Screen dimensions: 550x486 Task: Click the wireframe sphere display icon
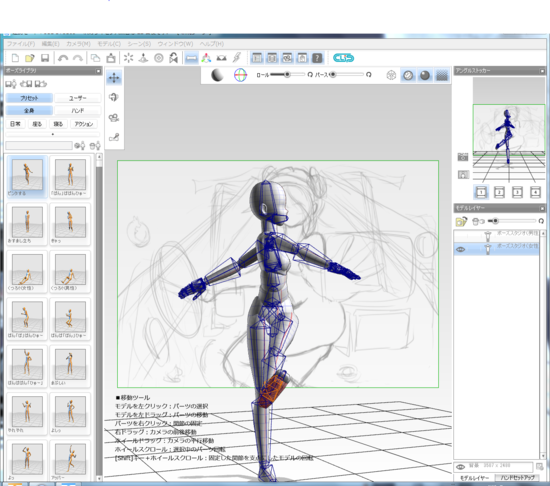point(391,75)
